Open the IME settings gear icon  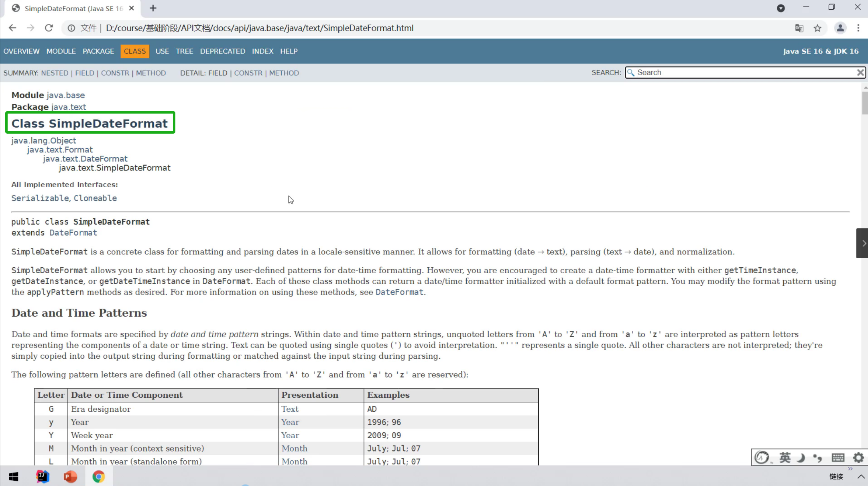858,458
